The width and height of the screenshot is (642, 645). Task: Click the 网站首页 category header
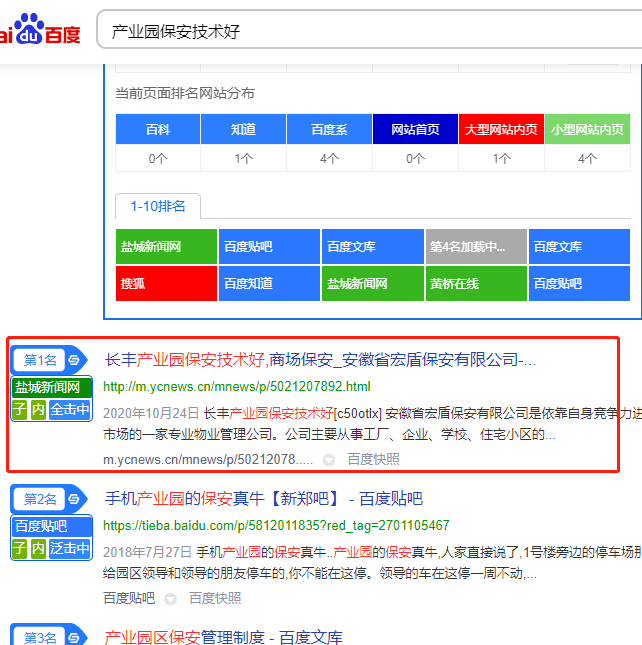pos(415,129)
